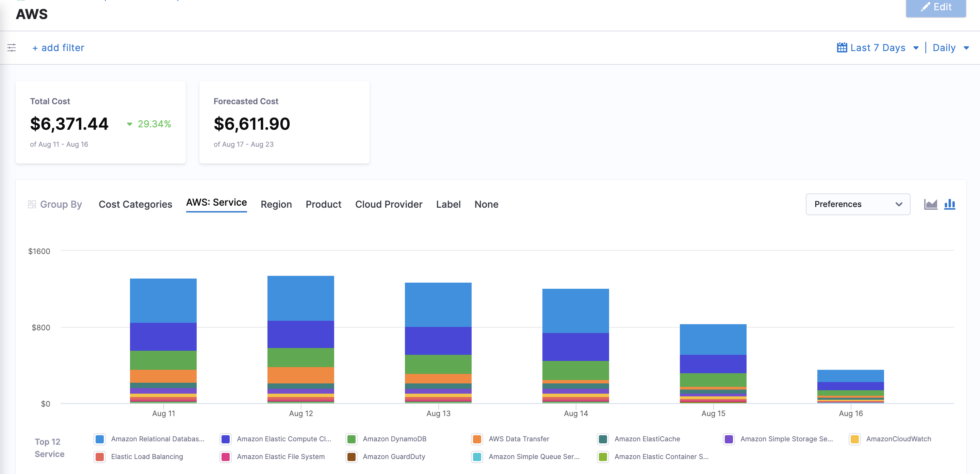Select the Cost Categories group-by tab

coord(135,204)
